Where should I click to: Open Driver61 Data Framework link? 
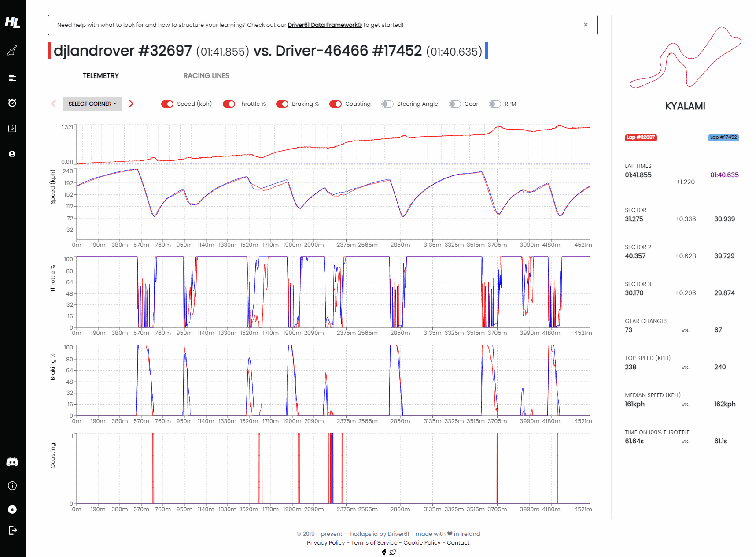[x=325, y=25]
